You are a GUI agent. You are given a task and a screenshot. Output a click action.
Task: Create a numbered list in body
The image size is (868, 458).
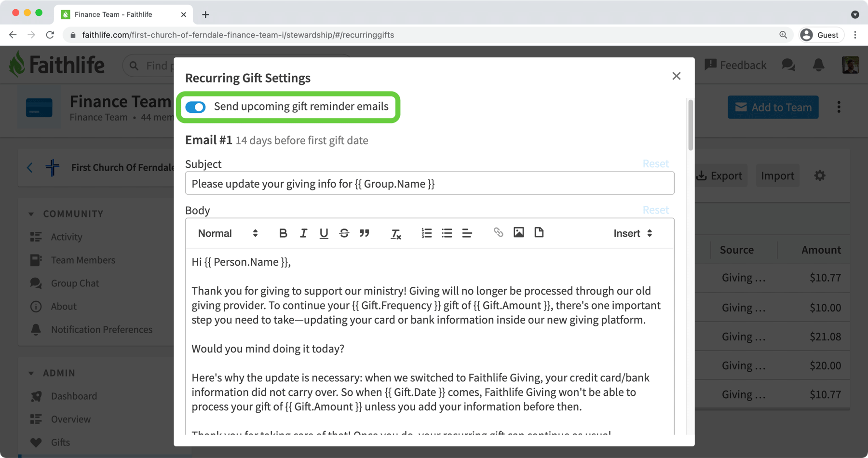point(426,233)
